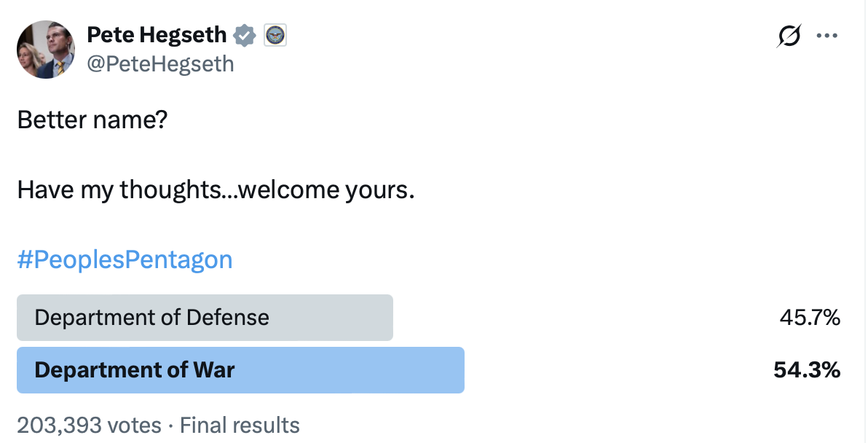Click the bold 54.3% poll percentage
Image resolution: width=868 pixels, height=443 pixels.
tap(807, 370)
